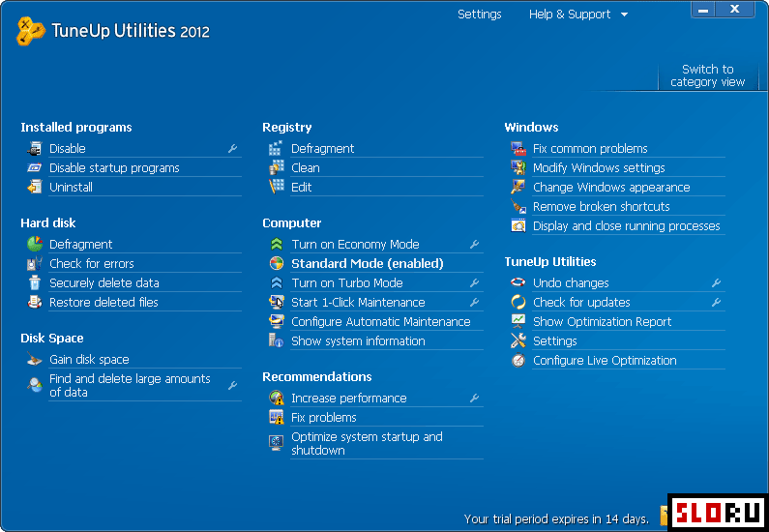
Task: Click the Increase performance gauge icon
Action: click(277, 398)
